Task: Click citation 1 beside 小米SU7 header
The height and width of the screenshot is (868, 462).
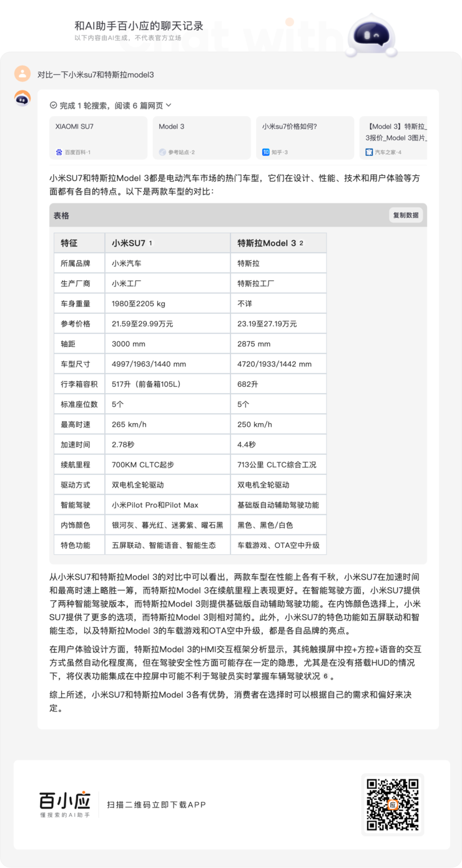Action: click(150, 243)
